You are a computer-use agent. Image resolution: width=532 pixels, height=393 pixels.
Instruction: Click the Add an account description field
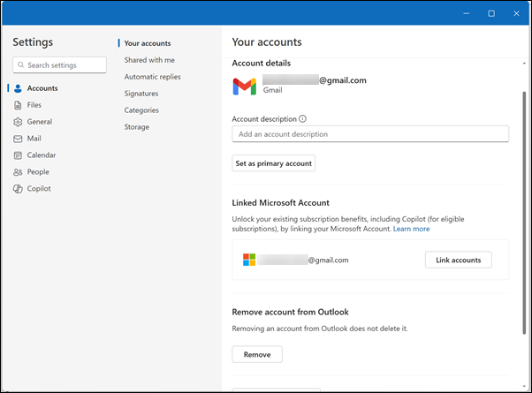(x=370, y=134)
